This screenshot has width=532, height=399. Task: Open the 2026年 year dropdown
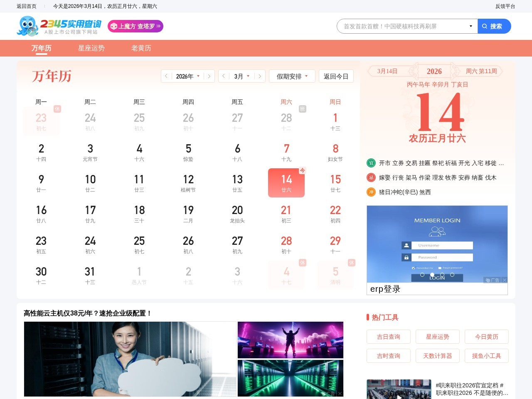click(187, 76)
